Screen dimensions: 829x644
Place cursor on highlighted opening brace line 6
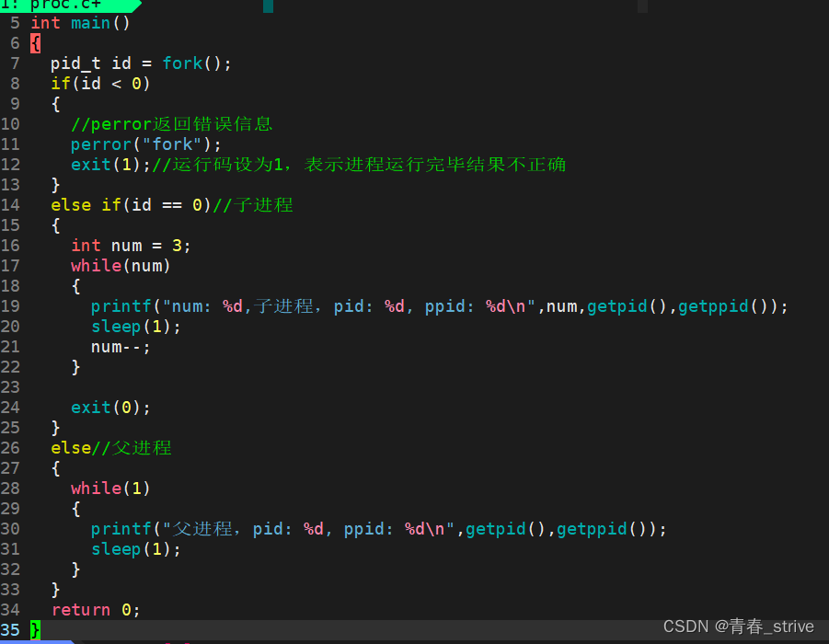(x=35, y=43)
